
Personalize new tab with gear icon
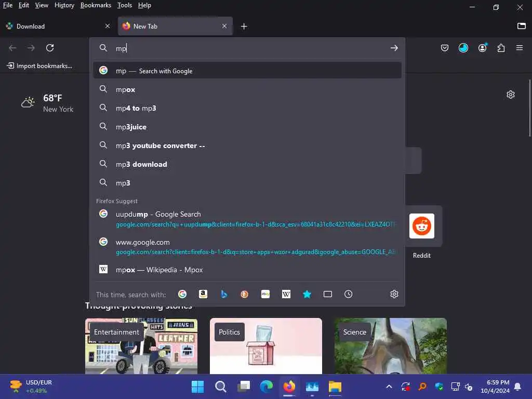[511, 95]
